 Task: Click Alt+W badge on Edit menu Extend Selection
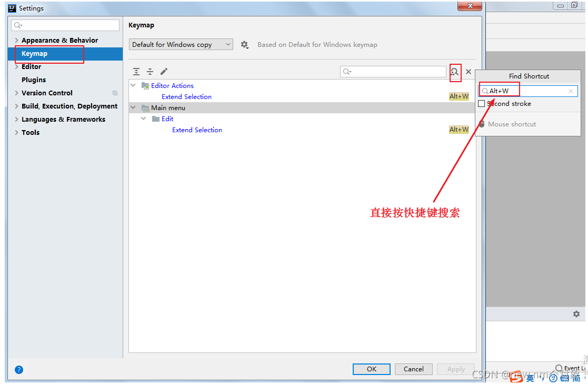point(459,130)
